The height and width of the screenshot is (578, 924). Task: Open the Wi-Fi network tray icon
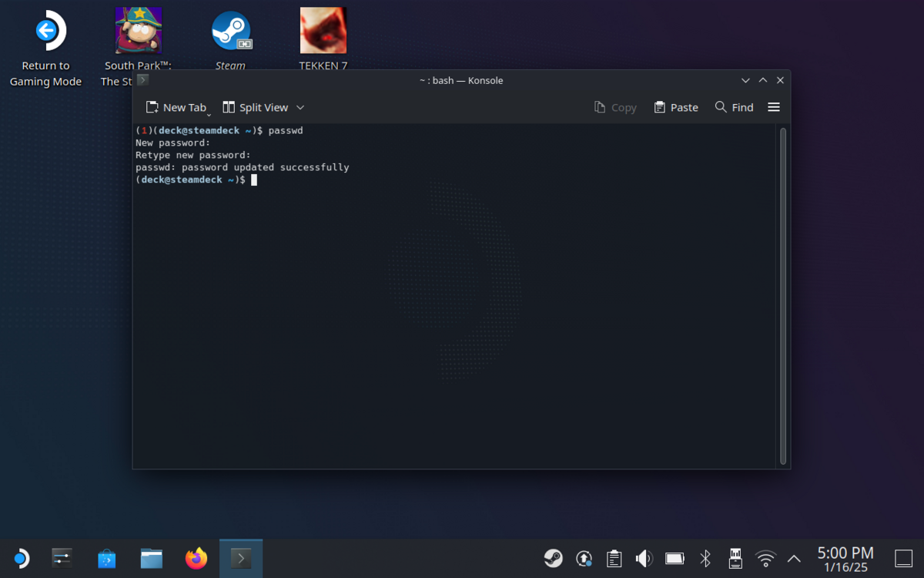coord(765,558)
